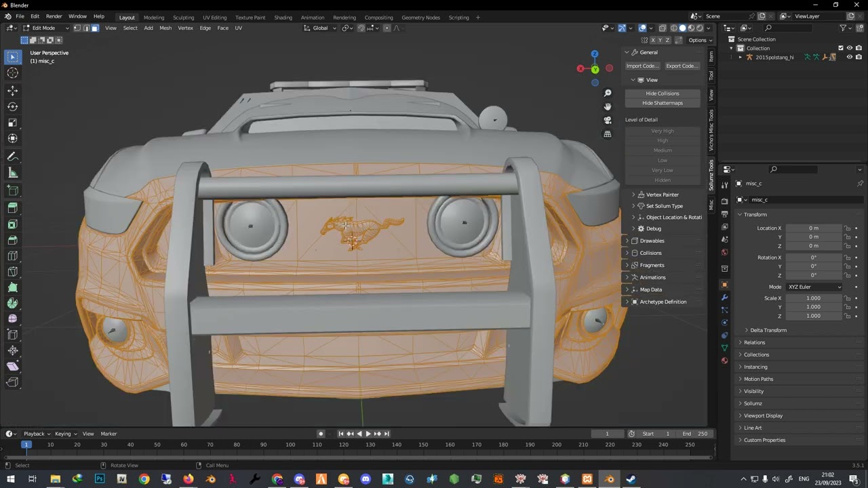868x488 pixels.
Task: Select the Rip Region tool
Action: coord(13,383)
